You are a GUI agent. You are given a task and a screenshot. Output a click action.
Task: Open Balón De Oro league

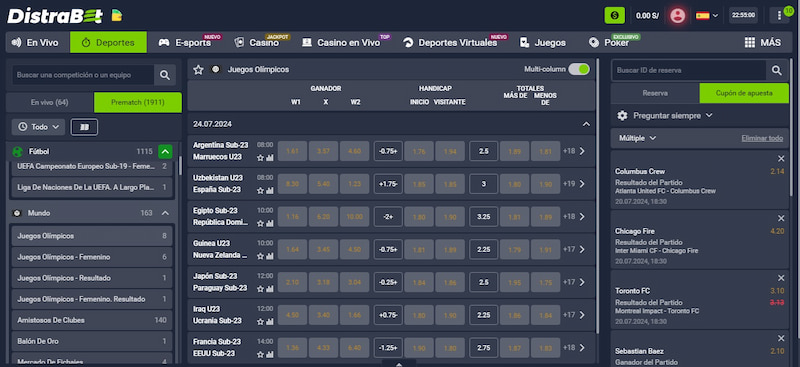click(92, 341)
